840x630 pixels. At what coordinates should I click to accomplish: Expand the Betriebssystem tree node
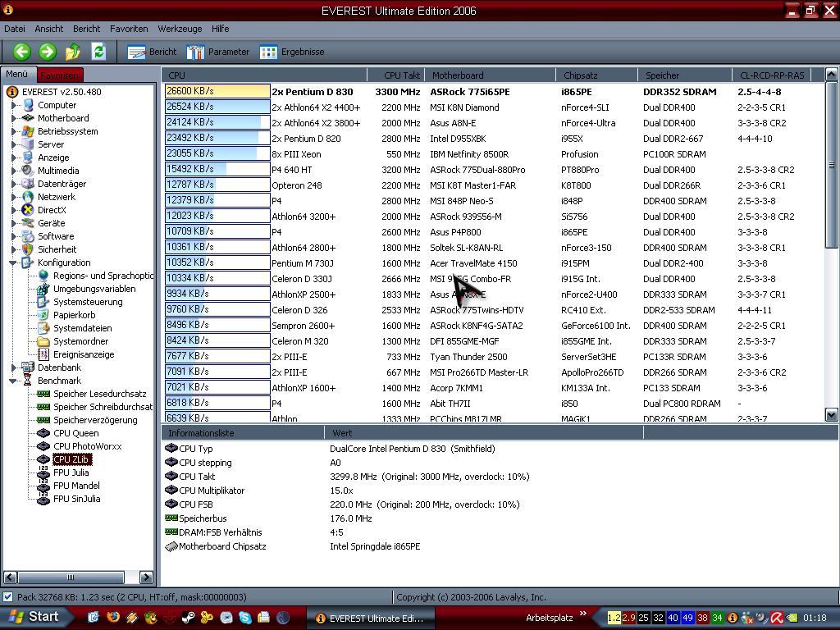14,131
